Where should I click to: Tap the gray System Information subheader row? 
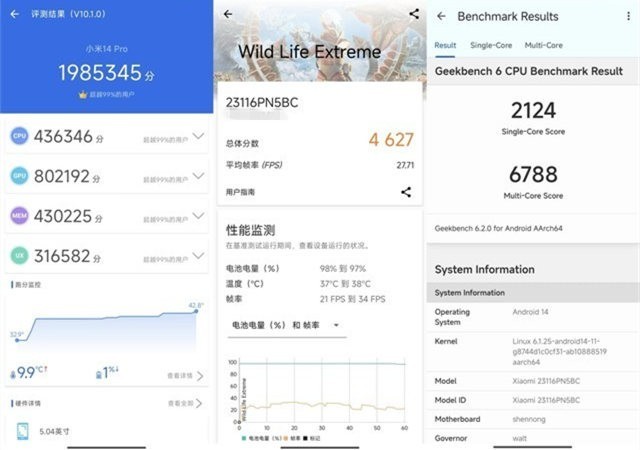(533, 292)
